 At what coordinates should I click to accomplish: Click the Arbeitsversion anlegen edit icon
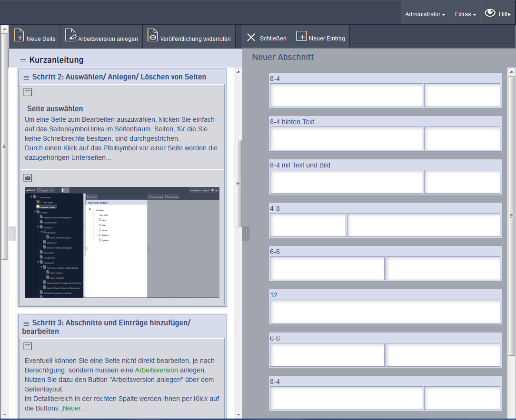[x=70, y=36]
